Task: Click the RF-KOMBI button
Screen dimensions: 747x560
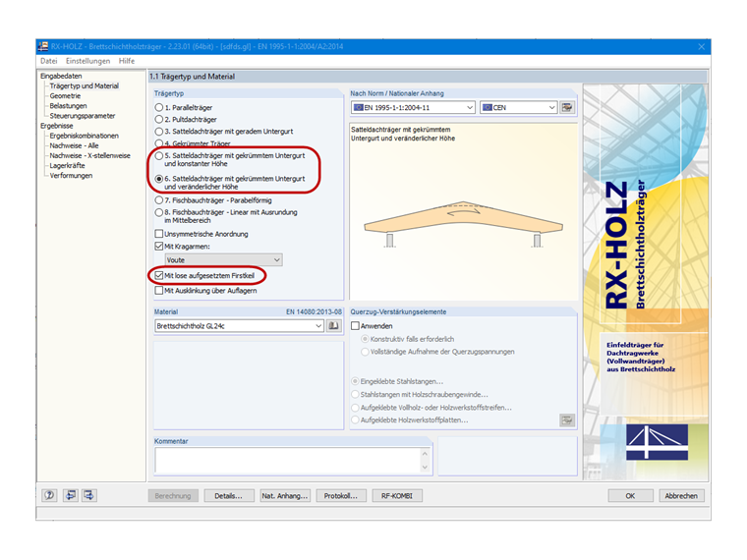Action: click(397, 496)
